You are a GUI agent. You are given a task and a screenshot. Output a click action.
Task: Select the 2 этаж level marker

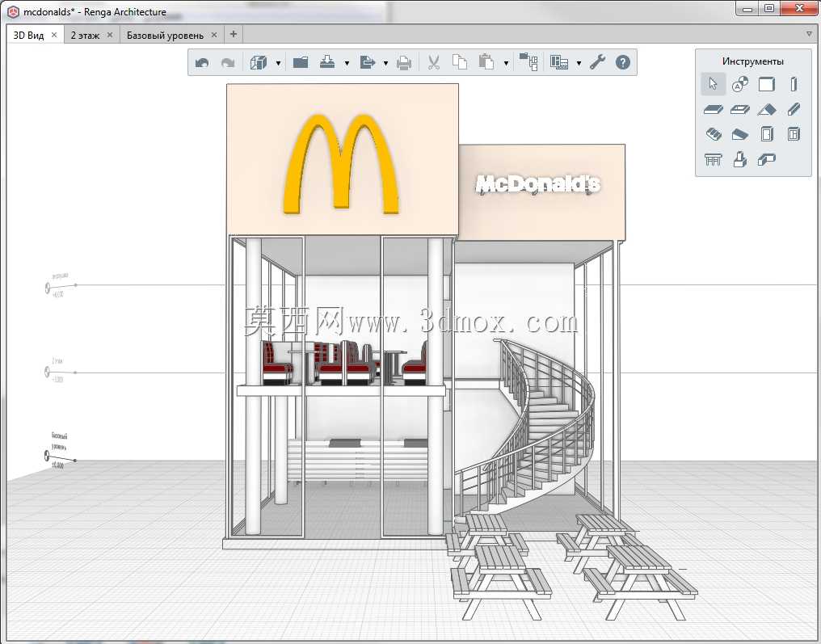59,370
